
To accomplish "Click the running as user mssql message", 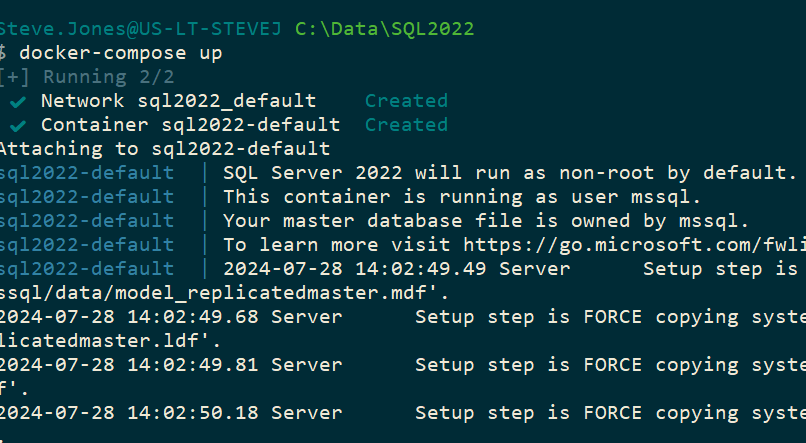I will click(462, 197).
